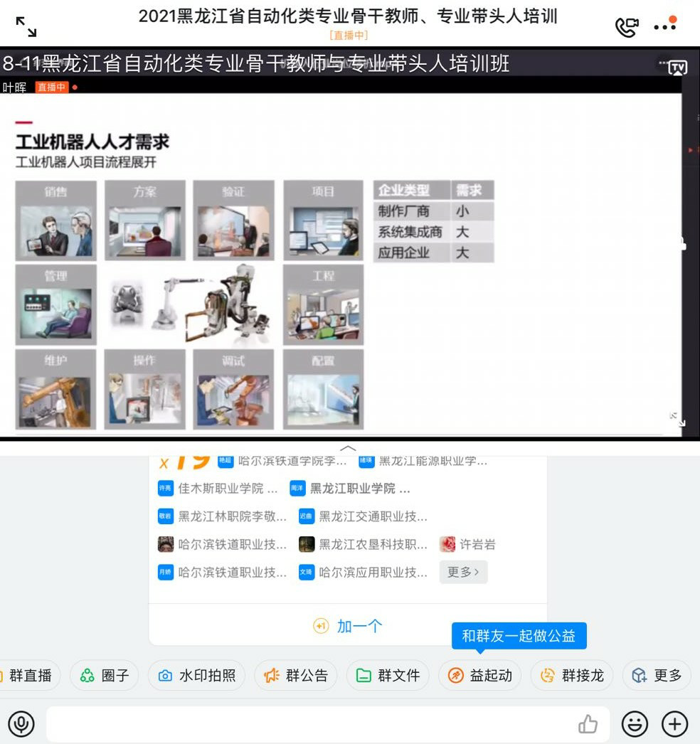
Task: Open the 圈子 circle shortcut
Action: point(105,675)
